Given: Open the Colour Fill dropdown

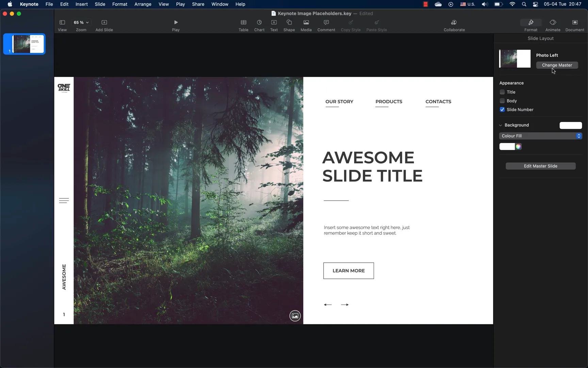Looking at the screenshot, I should (540, 136).
